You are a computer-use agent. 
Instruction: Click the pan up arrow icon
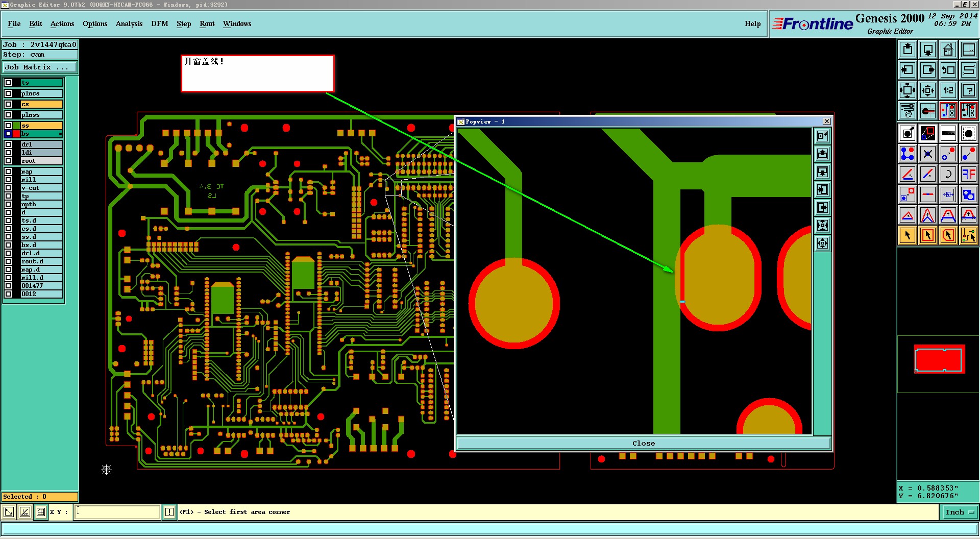908,50
